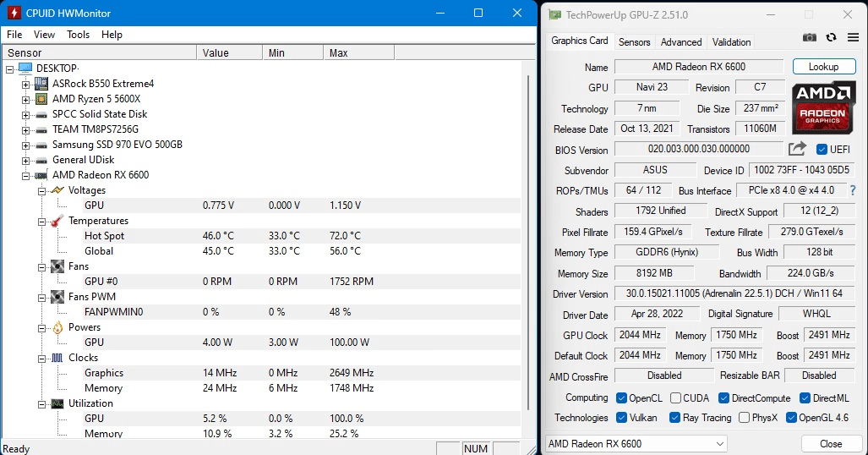Open GPU-Z hamburger menu icon
The width and height of the screenshot is (868, 455).
(x=853, y=38)
